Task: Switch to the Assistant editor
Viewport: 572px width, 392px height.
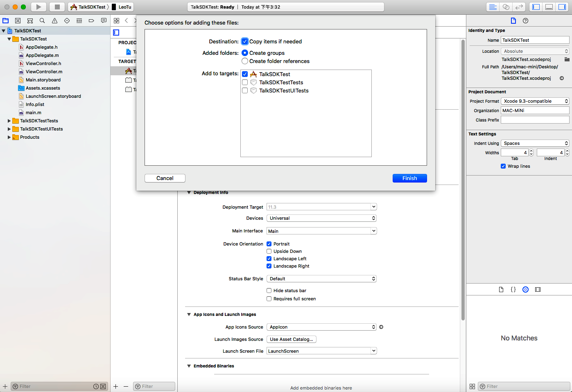Action: pyautogui.click(x=506, y=7)
